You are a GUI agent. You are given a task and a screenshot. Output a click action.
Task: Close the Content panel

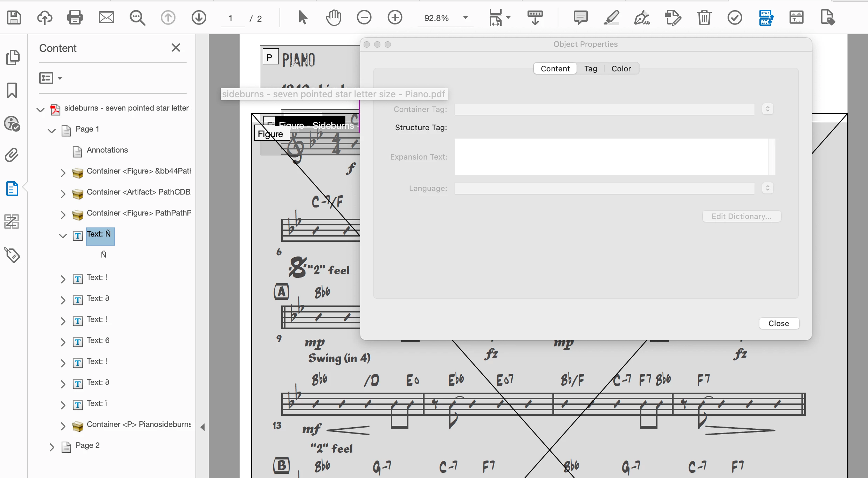176,48
